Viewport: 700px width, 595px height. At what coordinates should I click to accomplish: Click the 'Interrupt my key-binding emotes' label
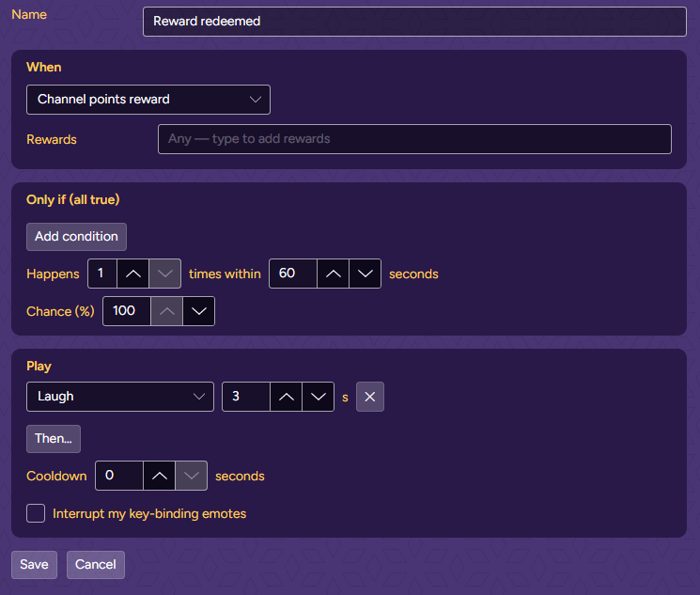(x=149, y=514)
